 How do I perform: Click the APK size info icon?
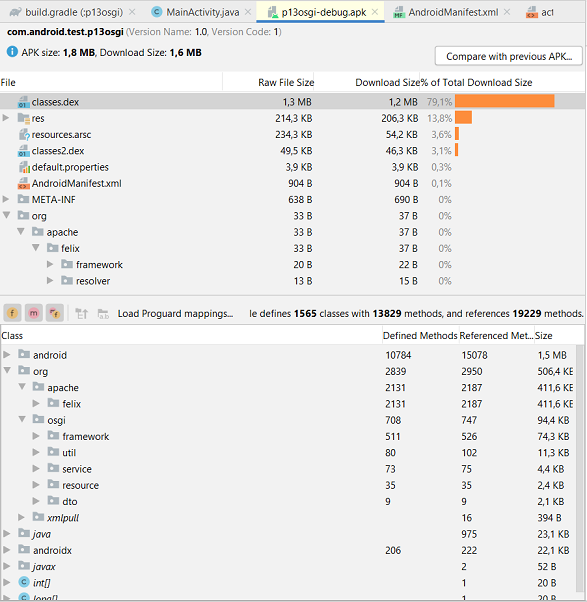click(x=12, y=51)
